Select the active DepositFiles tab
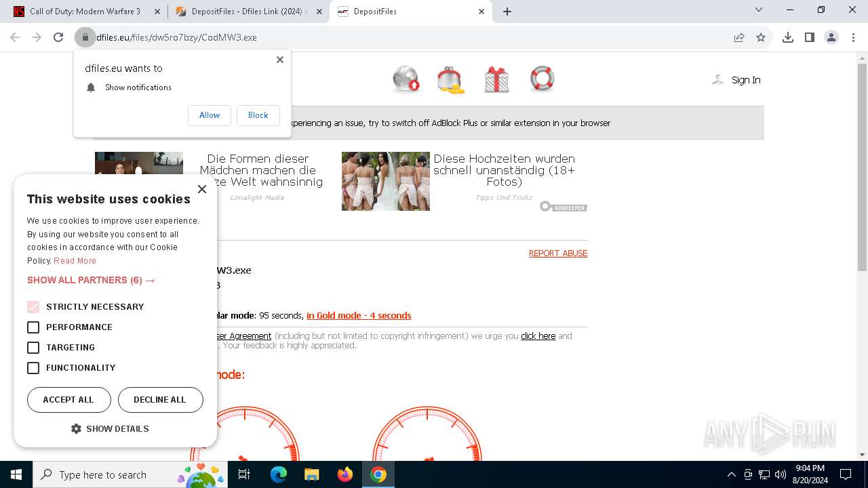The image size is (868, 488). click(x=410, y=12)
